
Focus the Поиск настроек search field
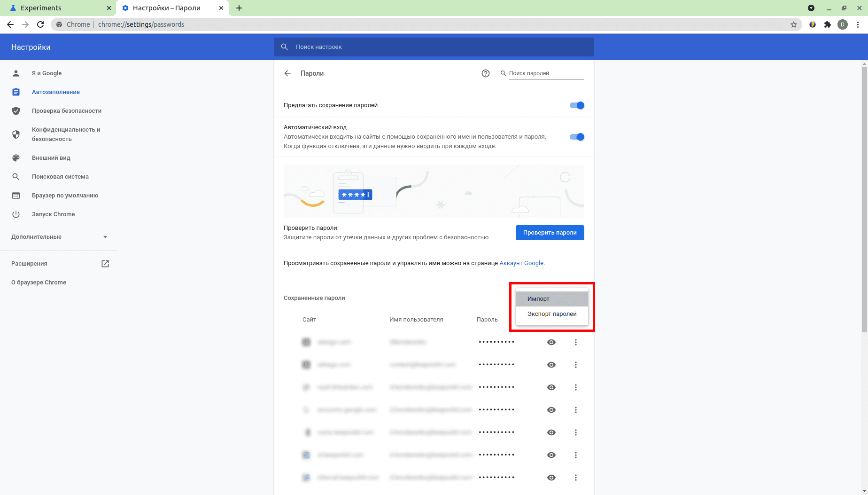click(433, 47)
